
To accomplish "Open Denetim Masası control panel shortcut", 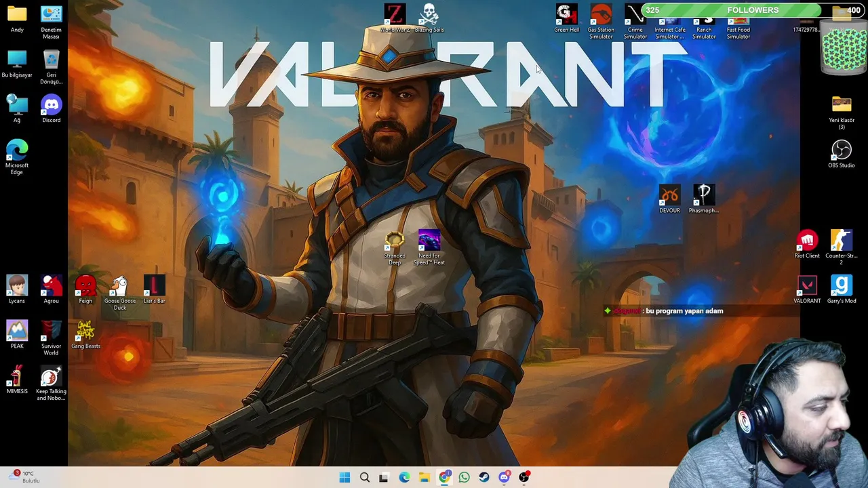I will (x=51, y=22).
